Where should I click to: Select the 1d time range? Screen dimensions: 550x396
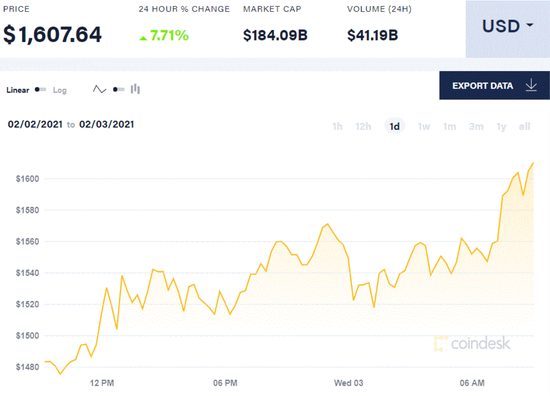pyautogui.click(x=395, y=126)
